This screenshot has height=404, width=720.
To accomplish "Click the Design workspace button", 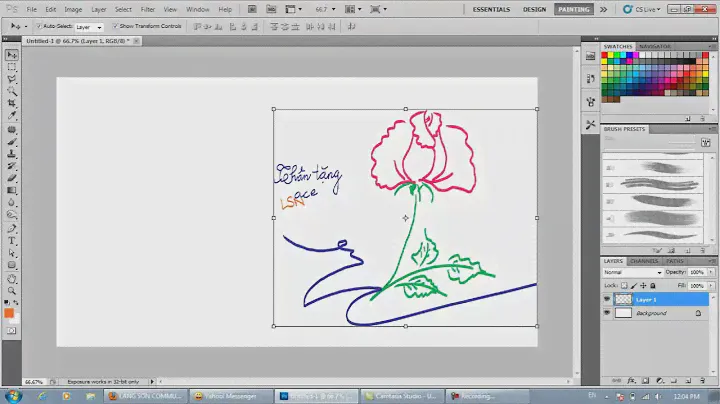I will tap(534, 9).
